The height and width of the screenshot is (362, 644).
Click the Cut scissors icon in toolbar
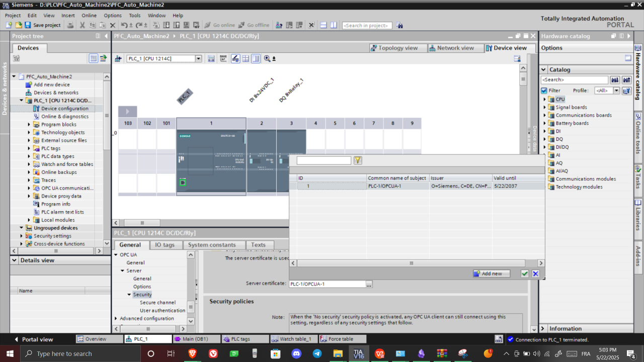click(x=83, y=25)
